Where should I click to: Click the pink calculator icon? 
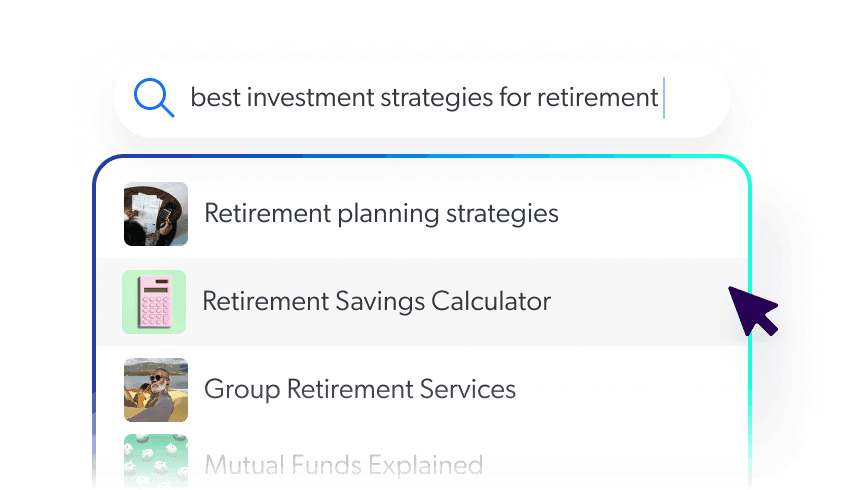154,302
